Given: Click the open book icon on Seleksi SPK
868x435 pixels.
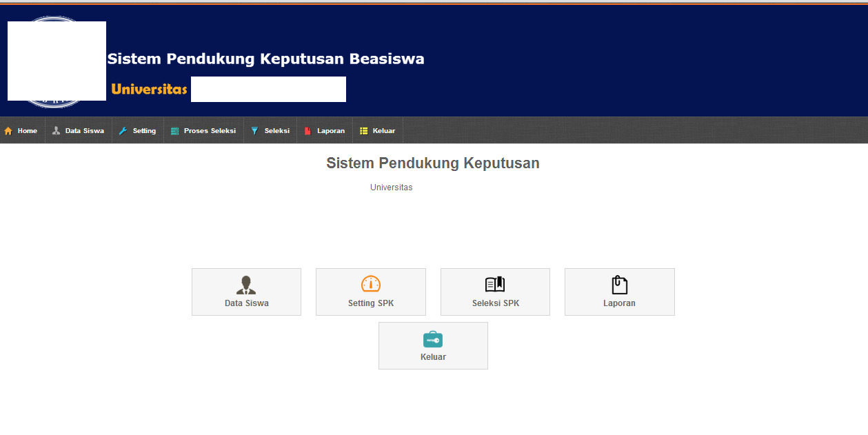Looking at the screenshot, I should (x=495, y=284).
